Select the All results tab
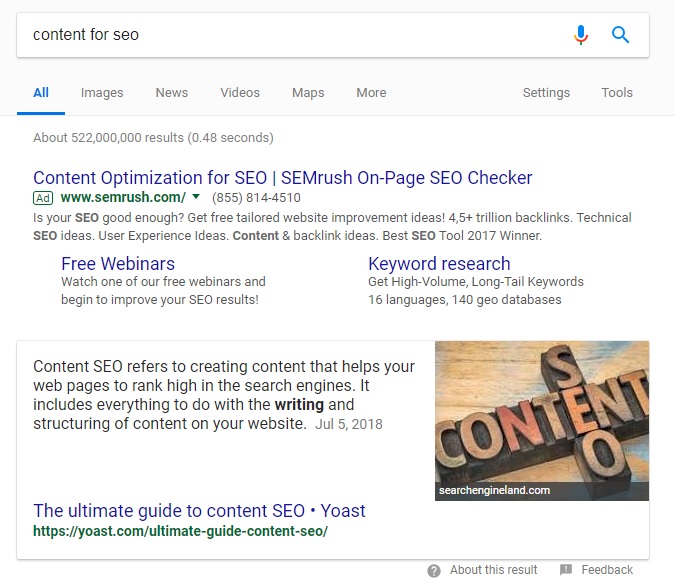 (41, 93)
